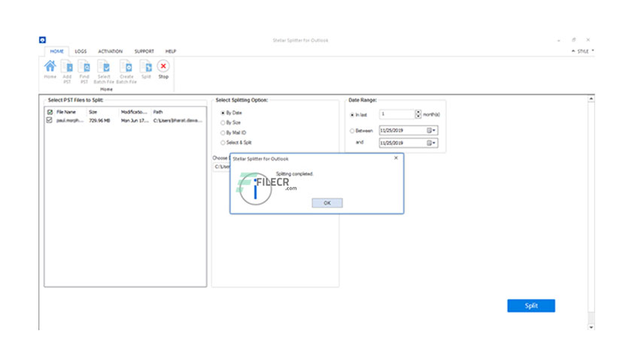Viewport: 629px width, 364px height.
Task: Open the Activation tab
Action: (x=111, y=51)
